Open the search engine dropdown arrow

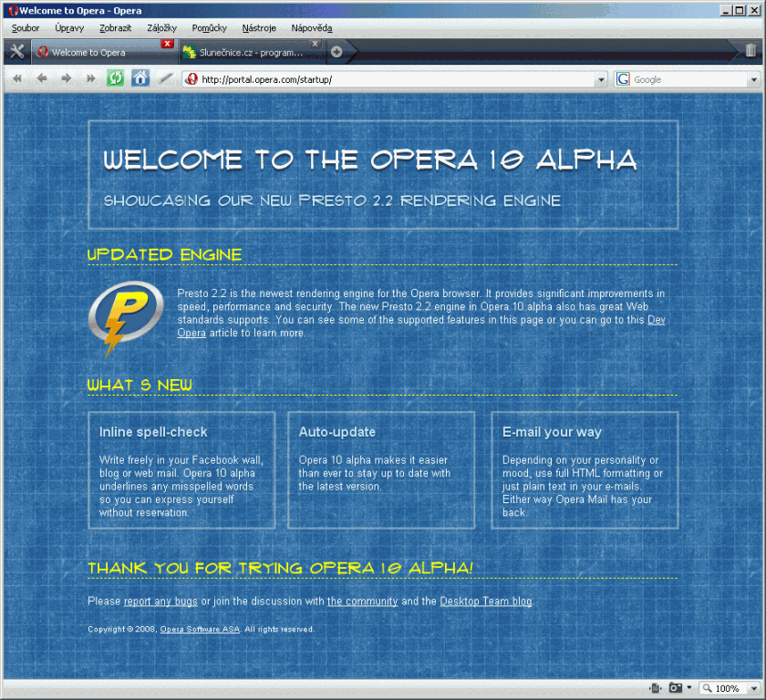(754, 79)
